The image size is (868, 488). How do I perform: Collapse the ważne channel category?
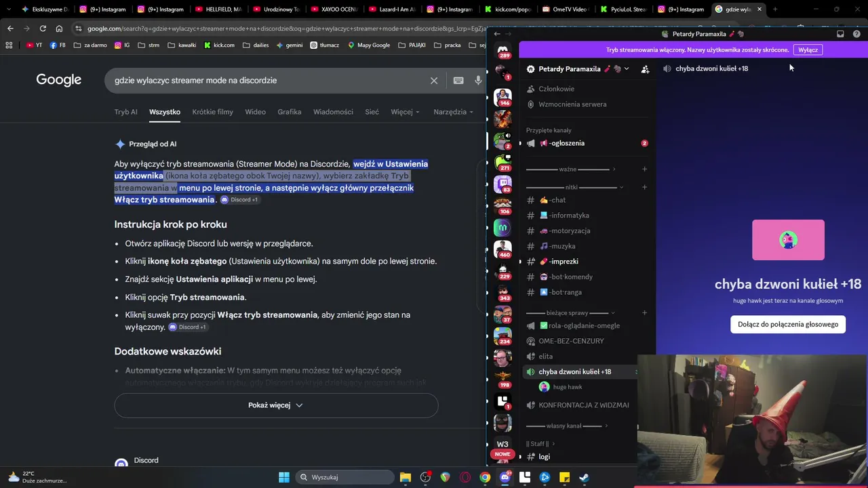pos(570,169)
